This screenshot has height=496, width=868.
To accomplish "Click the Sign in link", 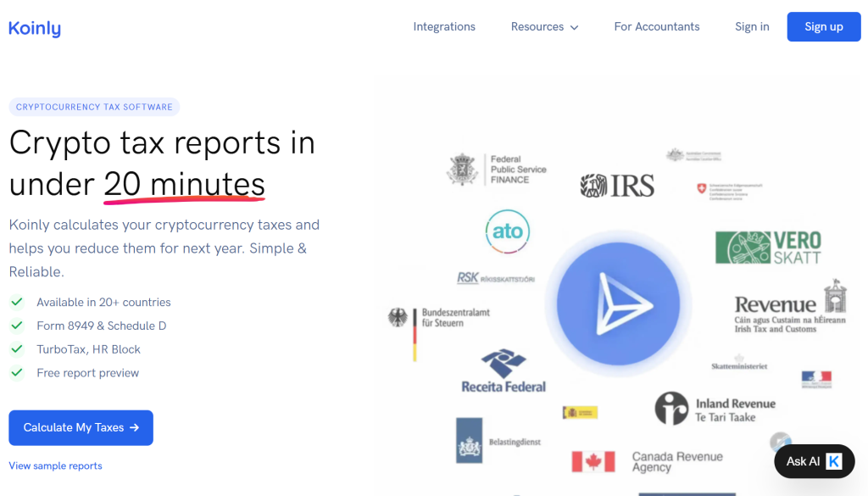I will pos(752,27).
